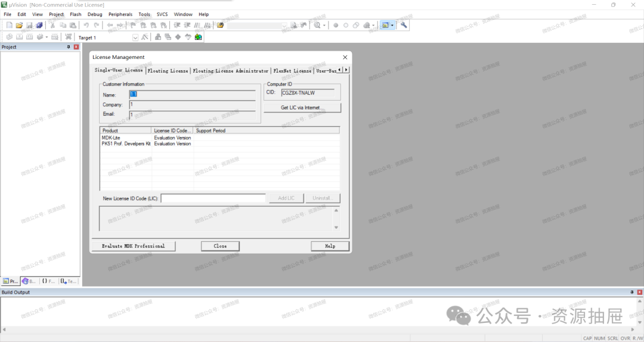Viewport: 644px width, 342px height.
Task: Click the Start Debug Session magnifier icon
Action: tap(317, 26)
